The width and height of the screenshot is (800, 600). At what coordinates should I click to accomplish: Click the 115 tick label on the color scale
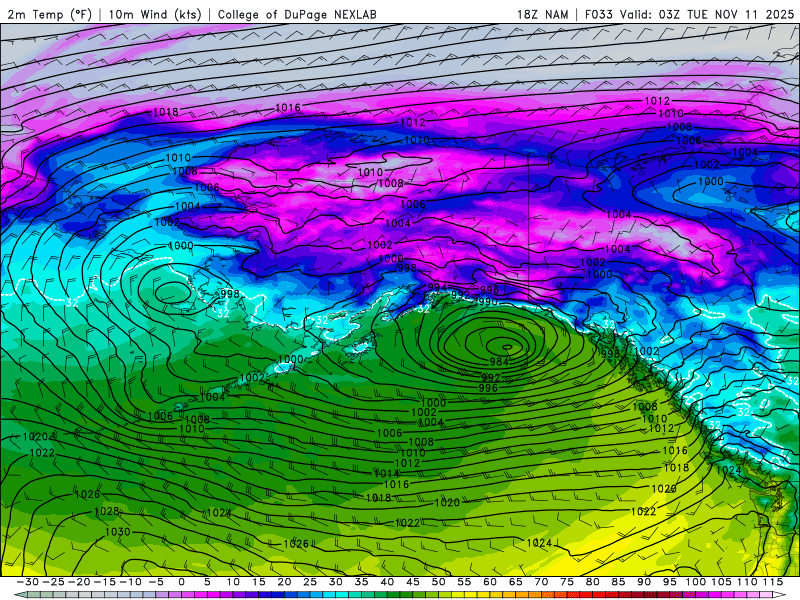[x=773, y=582]
